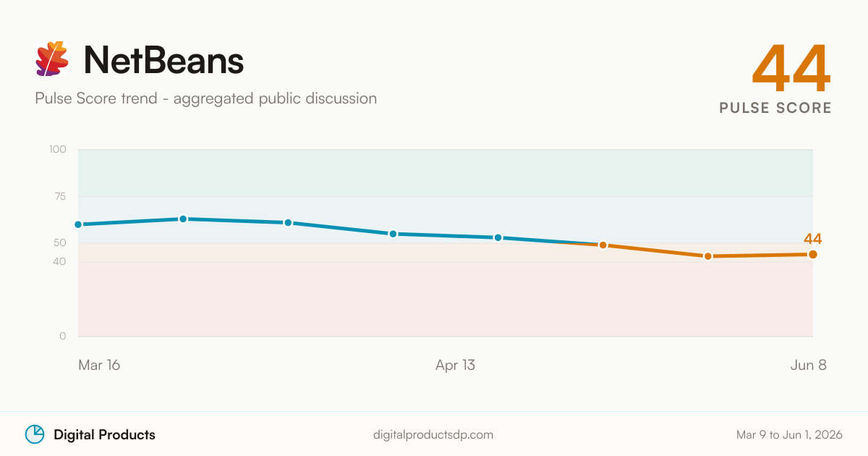The image size is (868, 456).
Task: Click the Digital Products pie chart icon
Action: pos(35,434)
